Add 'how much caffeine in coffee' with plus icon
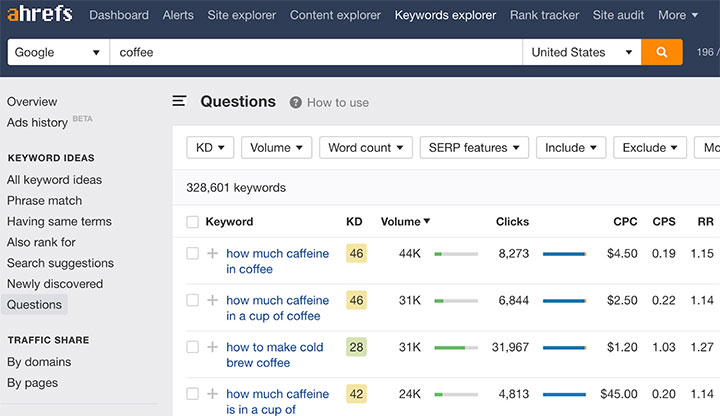 pyautogui.click(x=212, y=254)
